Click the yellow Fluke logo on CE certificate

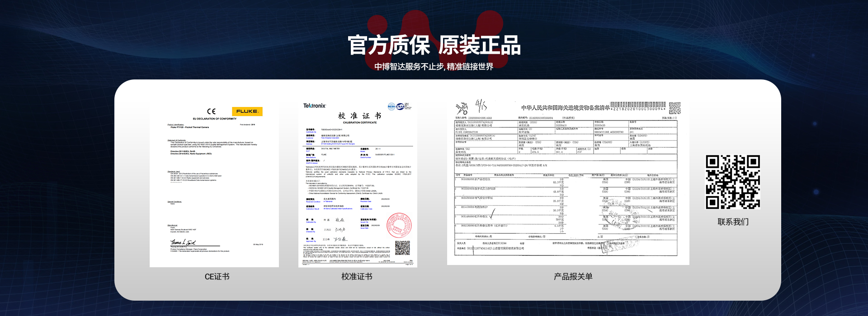point(247,111)
